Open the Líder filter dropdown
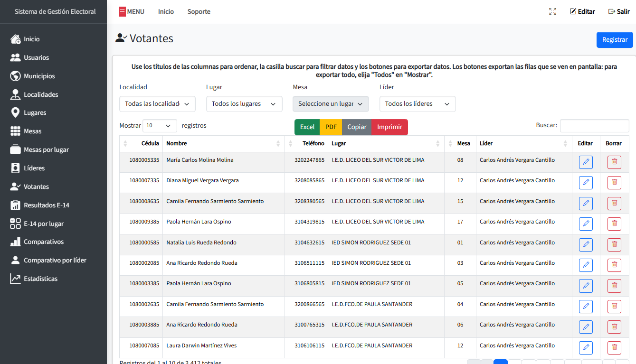This screenshot has height=364, width=636. (418, 104)
